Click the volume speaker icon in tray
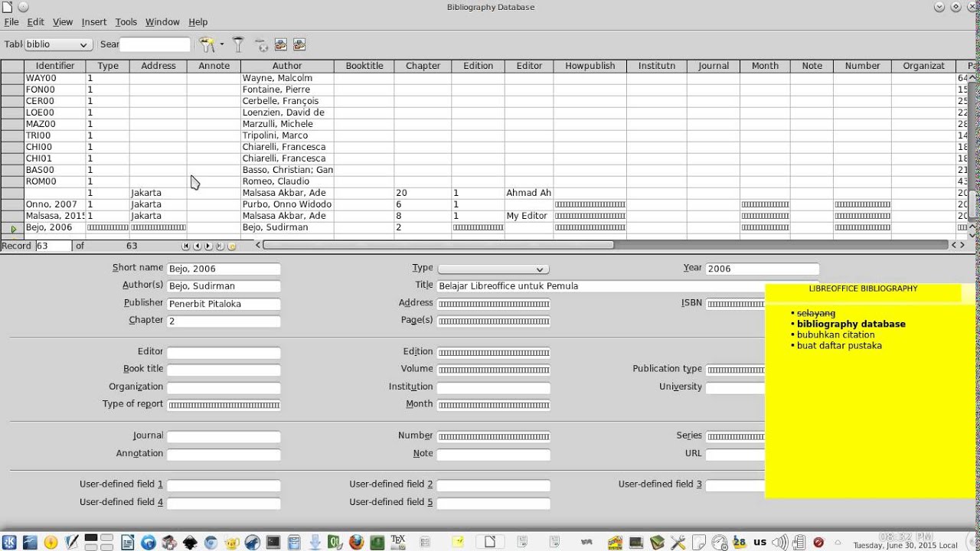Viewport: 980px width, 551px height. click(x=779, y=543)
